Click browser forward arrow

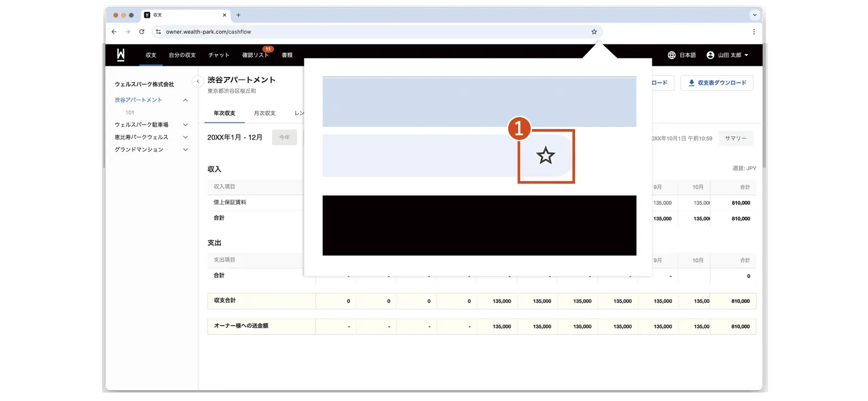(127, 32)
